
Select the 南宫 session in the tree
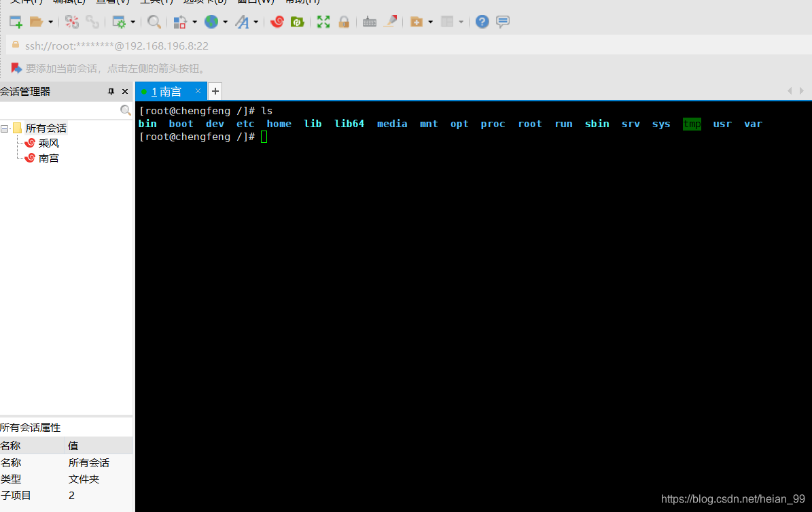[x=49, y=158]
